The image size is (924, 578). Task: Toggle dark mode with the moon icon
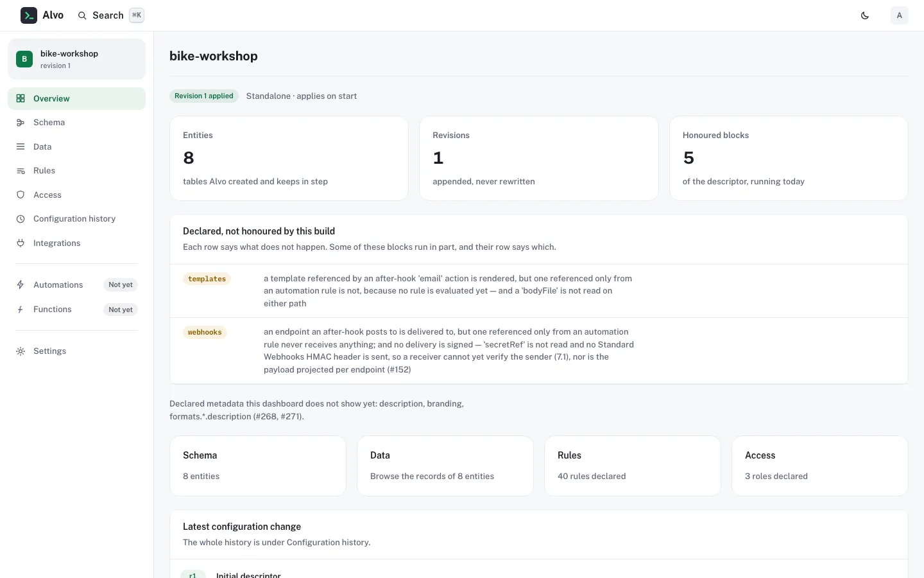click(865, 15)
